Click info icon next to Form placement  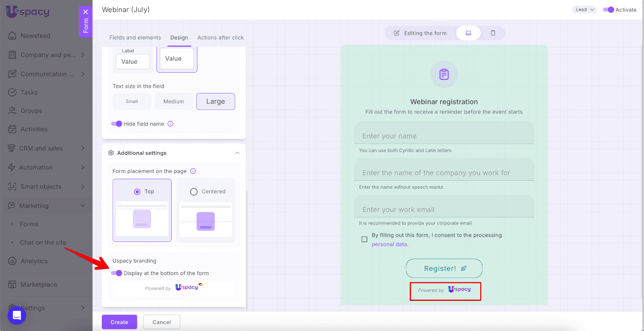[x=193, y=171]
